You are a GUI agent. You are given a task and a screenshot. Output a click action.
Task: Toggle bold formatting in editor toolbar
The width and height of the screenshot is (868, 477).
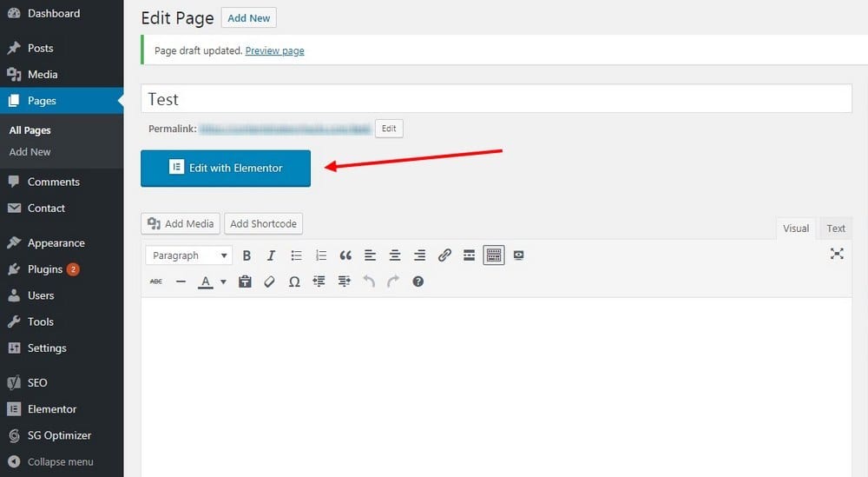[x=247, y=255]
